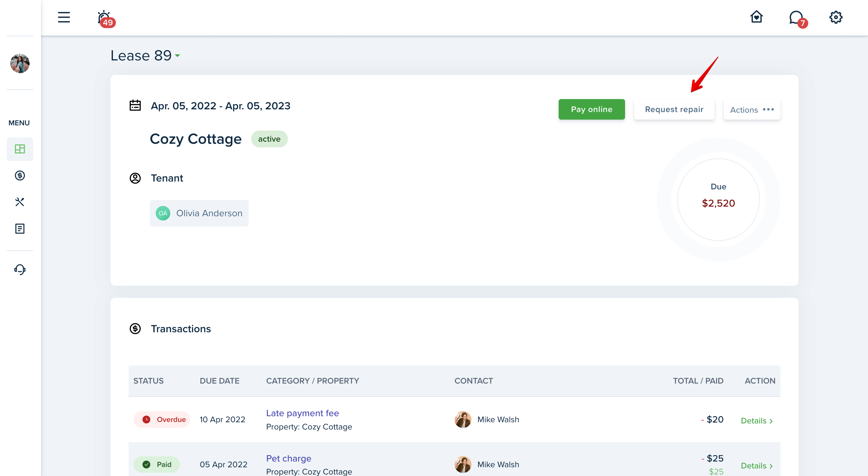This screenshot has height=476, width=868.
Task: Open settings gear icon
Action: click(x=836, y=17)
